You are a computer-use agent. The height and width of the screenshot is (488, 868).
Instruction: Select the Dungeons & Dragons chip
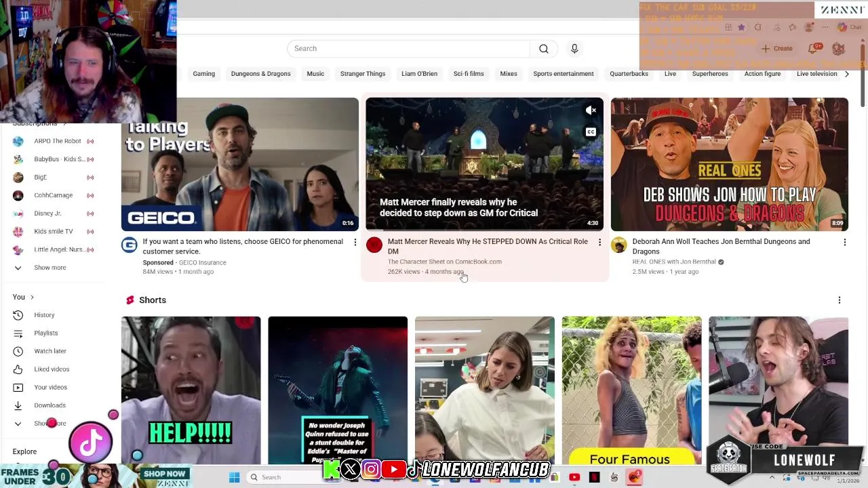tap(260, 74)
